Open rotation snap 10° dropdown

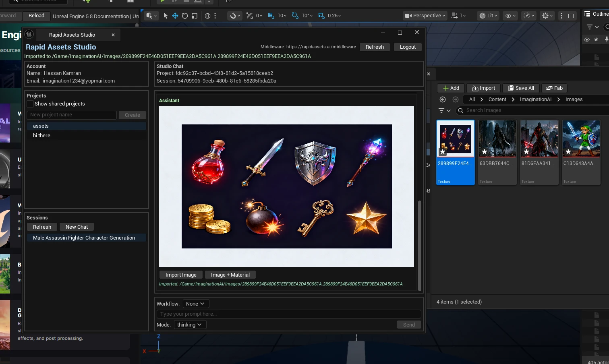pyautogui.click(x=307, y=16)
